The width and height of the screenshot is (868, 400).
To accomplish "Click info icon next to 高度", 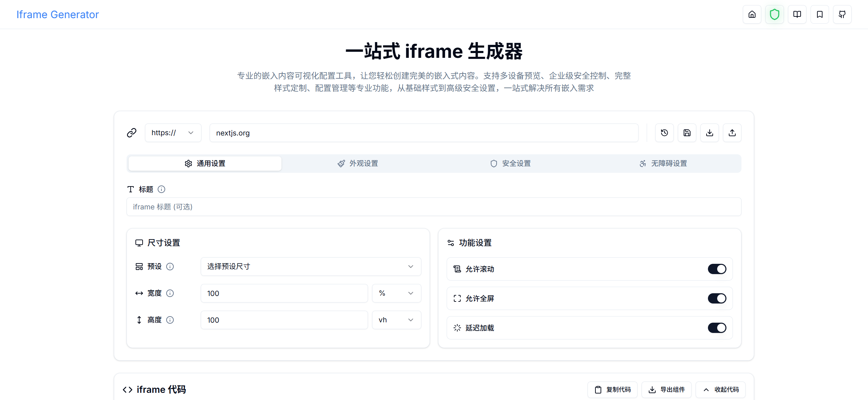I will click(x=170, y=320).
